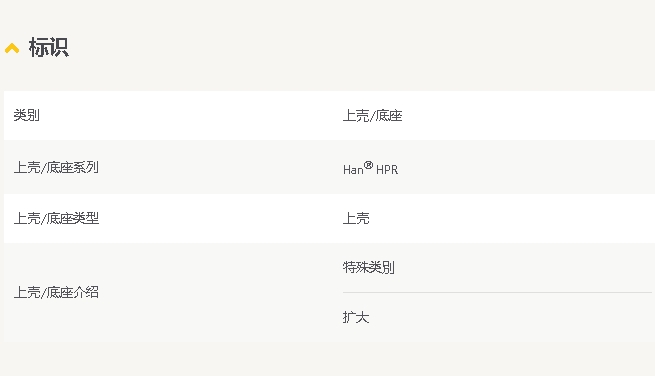
Task: Select the 类别 label cell
Action: [27, 115]
